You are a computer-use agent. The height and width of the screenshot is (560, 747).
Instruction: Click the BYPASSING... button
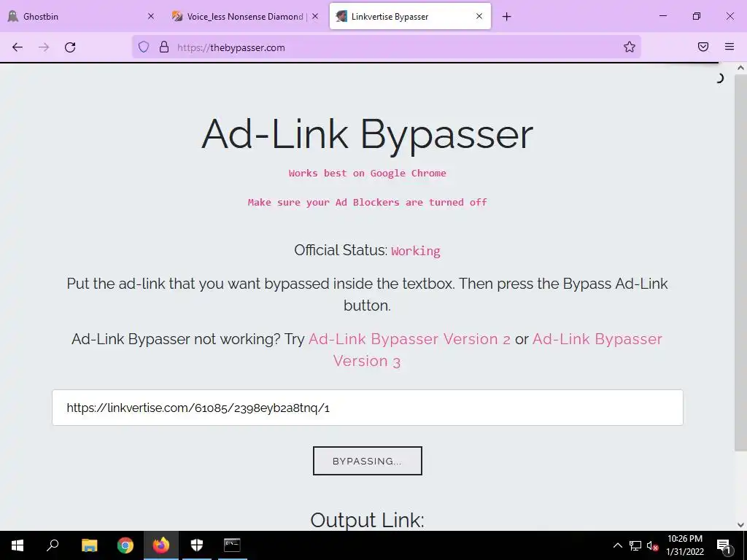click(368, 461)
